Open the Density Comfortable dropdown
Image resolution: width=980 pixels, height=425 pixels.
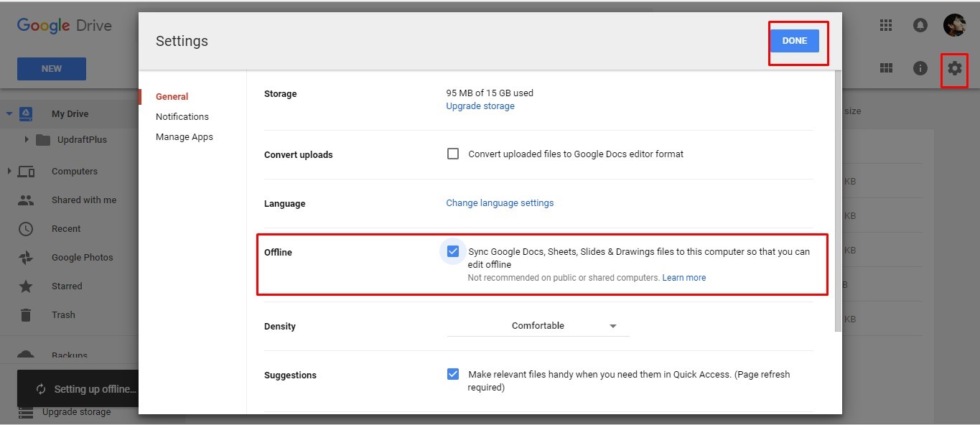click(x=538, y=326)
